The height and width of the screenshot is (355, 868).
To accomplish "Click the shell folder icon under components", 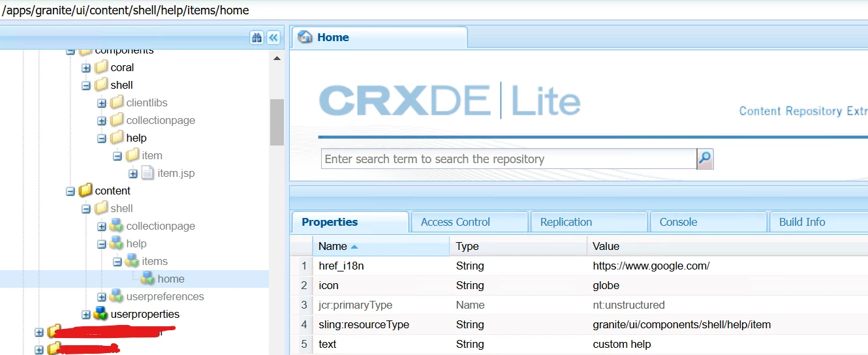I will point(101,85).
